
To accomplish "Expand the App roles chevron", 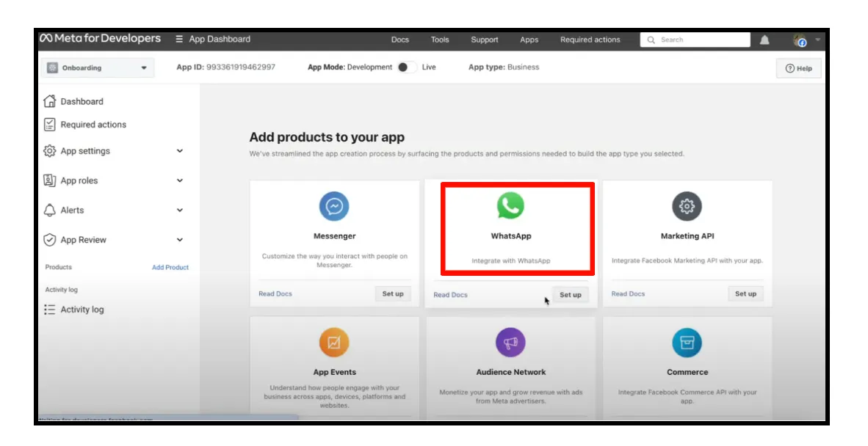I will [180, 180].
